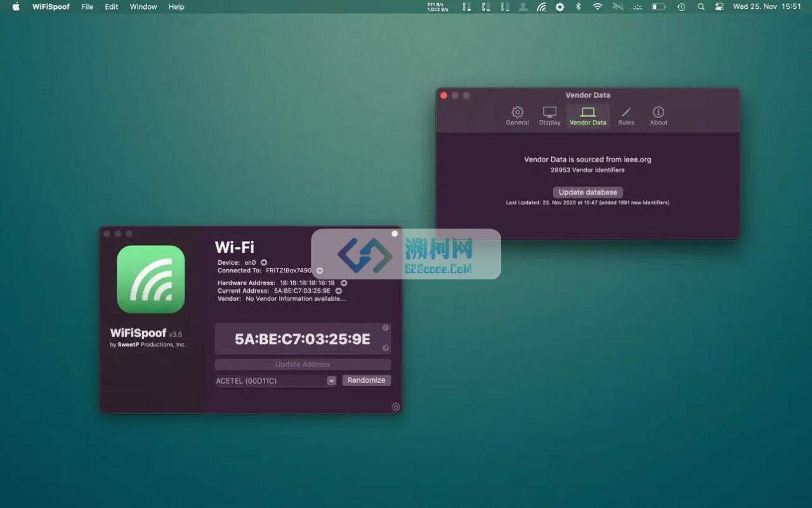Image resolution: width=812 pixels, height=508 pixels.
Task: Click the green WiFiSpoof app logo
Action: click(x=151, y=279)
